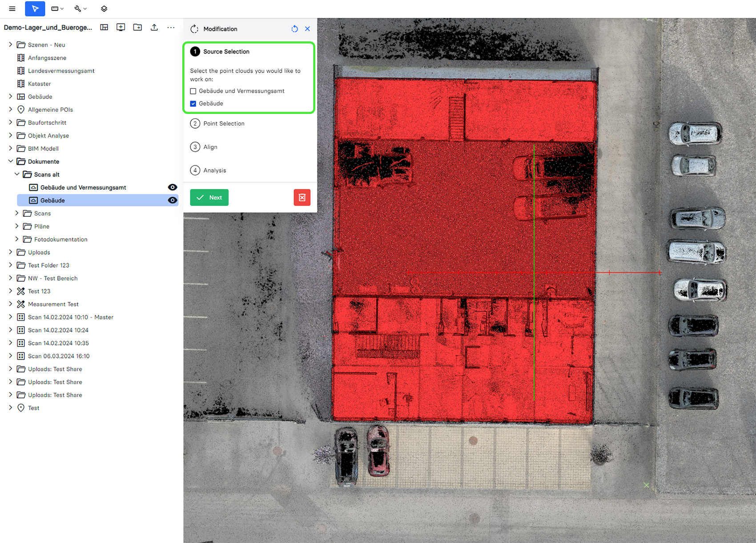Go to the Analysis step
This screenshot has width=756, height=543.
tap(214, 170)
